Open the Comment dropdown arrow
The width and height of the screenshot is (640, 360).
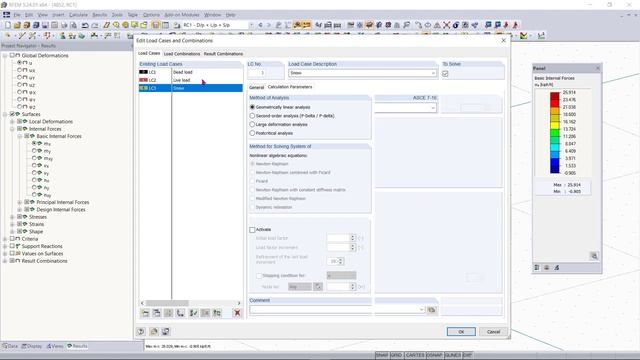(x=422, y=310)
